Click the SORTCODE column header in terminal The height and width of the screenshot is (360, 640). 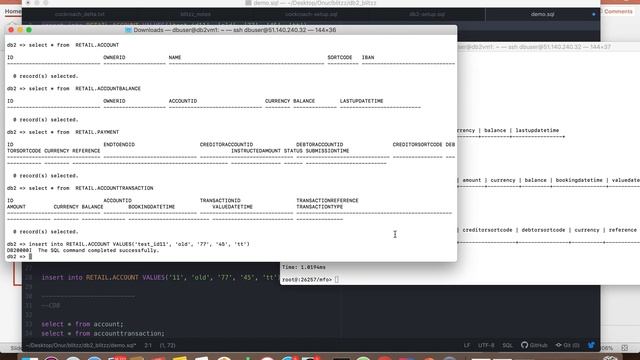[340, 58]
